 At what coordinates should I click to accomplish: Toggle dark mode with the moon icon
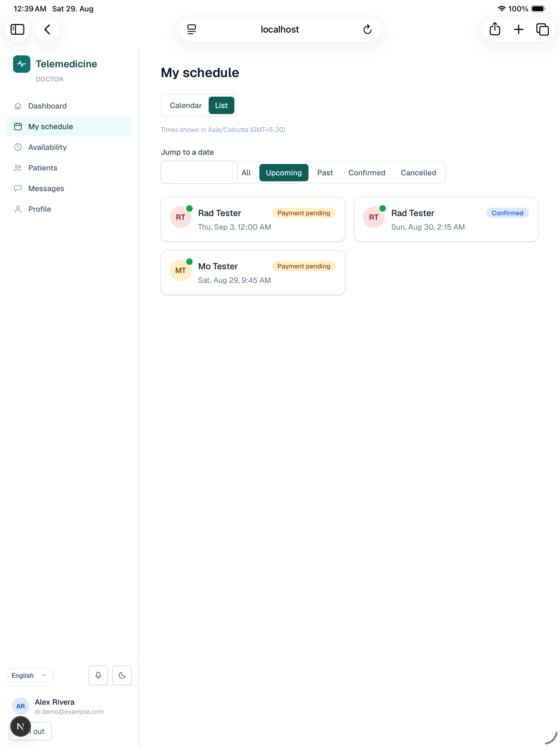pyautogui.click(x=122, y=675)
